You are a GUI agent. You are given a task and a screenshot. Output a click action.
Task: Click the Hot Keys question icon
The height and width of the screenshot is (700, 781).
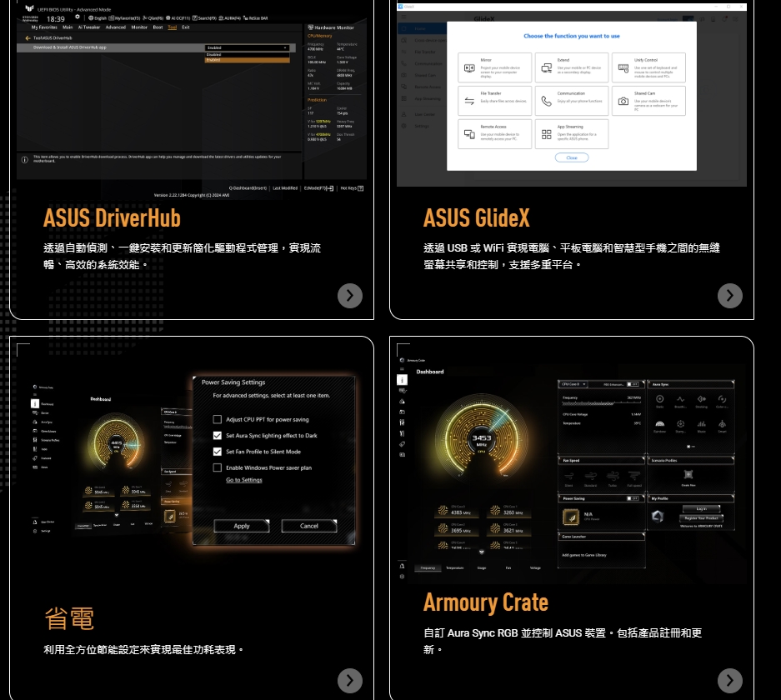click(361, 188)
